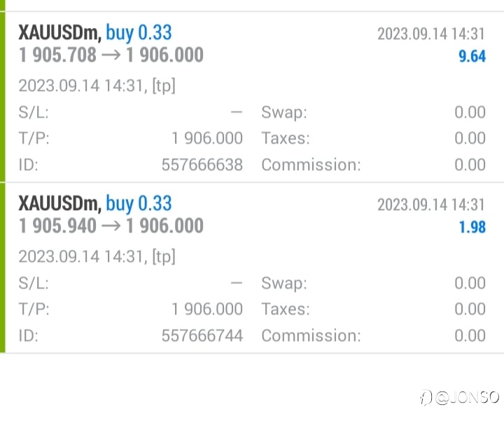
Task: Tap the first trade's Commission label
Action: click(x=311, y=165)
